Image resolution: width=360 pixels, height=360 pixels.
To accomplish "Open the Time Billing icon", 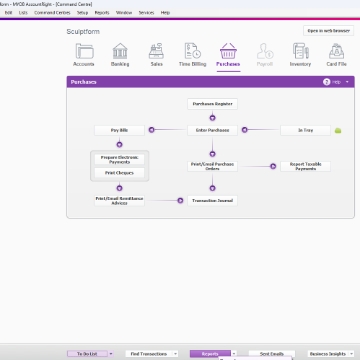I will [193, 51].
